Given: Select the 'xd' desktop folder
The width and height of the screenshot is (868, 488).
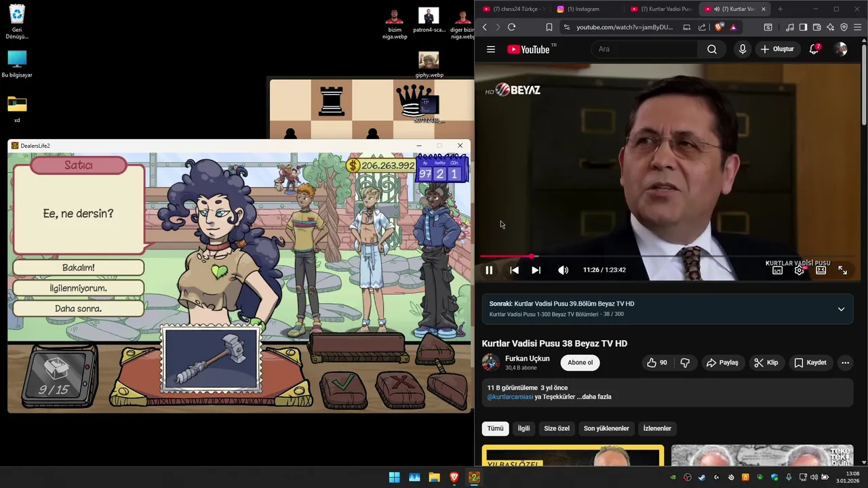Looking at the screenshot, I should coord(17,110).
